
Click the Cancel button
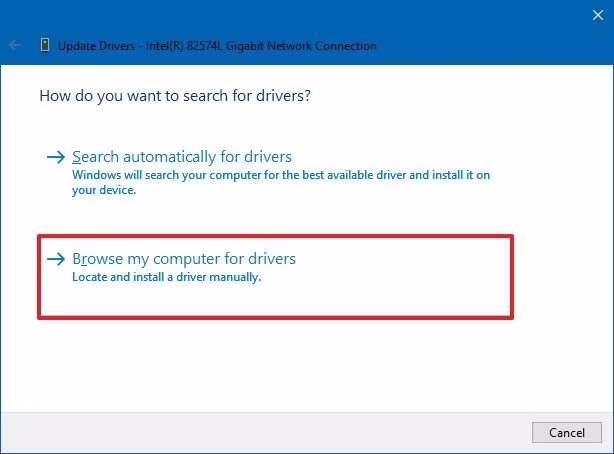coord(567,432)
